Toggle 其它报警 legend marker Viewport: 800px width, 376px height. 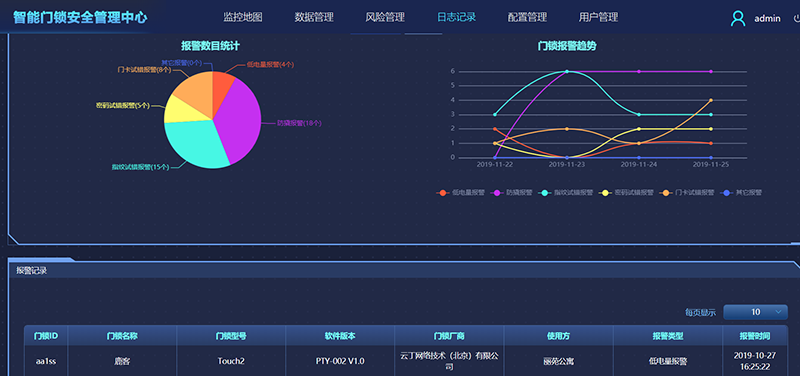pyautogui.click(x=727, y=193)
